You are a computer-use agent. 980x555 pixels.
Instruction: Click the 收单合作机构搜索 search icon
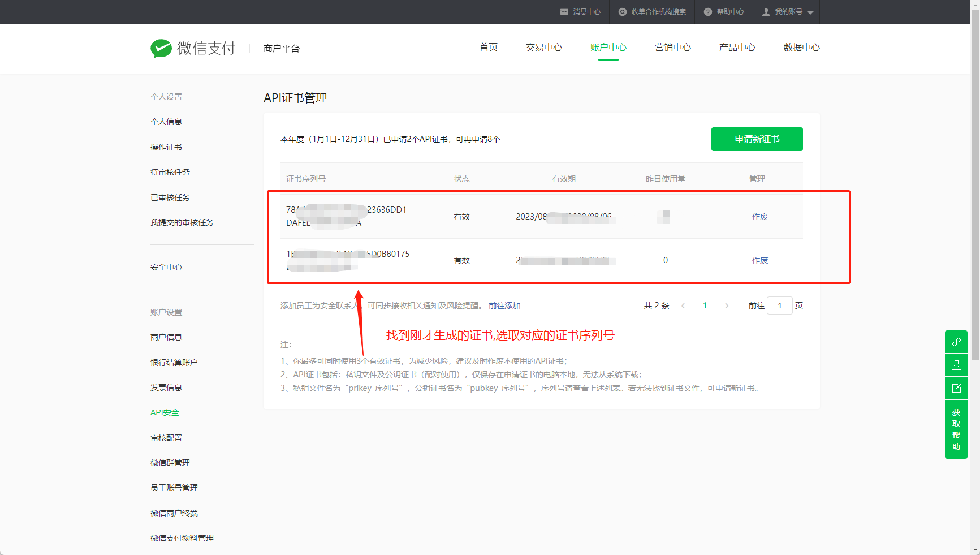623,12
